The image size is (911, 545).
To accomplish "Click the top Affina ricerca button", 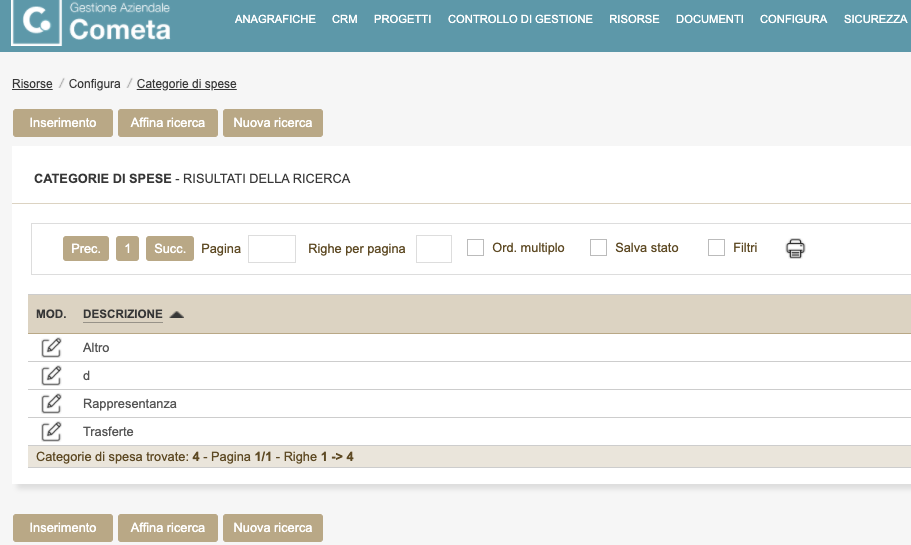I will [167, 123].
